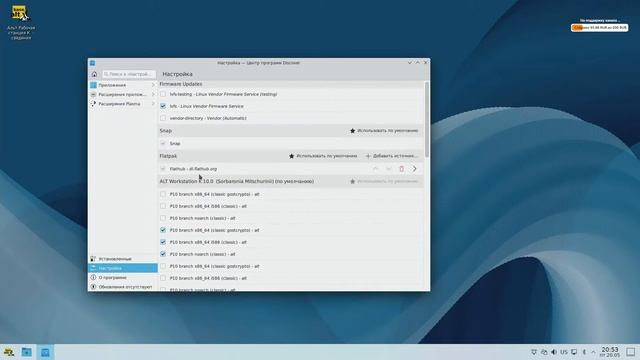Click the Установленные sidebar icon
The width and height of the screenshot is (640, 360).
click(x=93, y=259)
